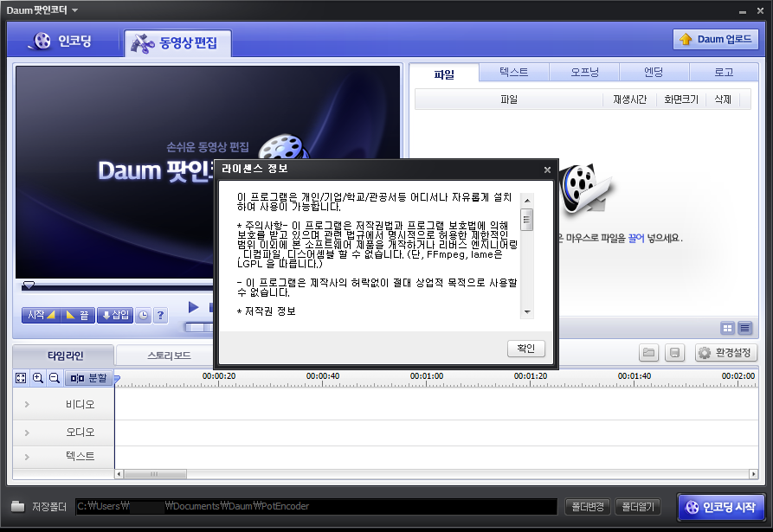Click the 폴더변경 button
The image size is (773, 532).
(x=588, y=506)
